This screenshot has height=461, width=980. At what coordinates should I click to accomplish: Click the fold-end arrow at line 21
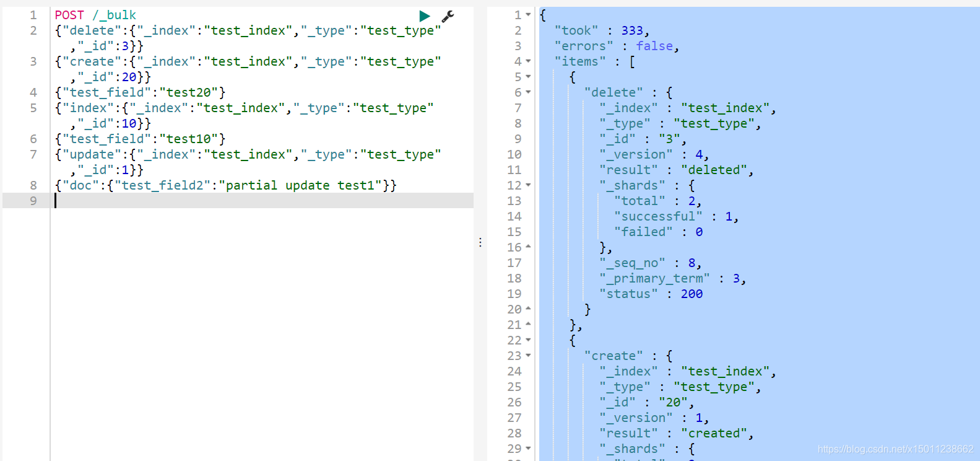528,325
